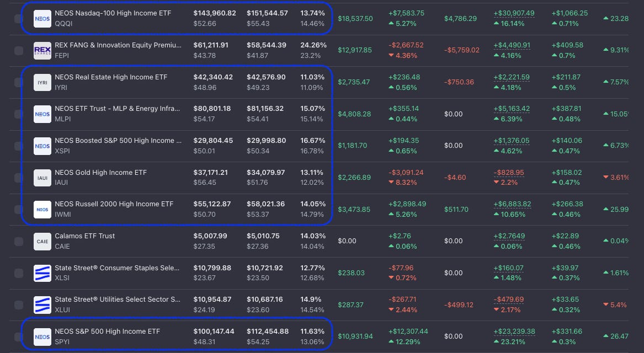Click the CAIE Calamos badge icon
The image size is (644, 353).
click(x=42, y=242)
